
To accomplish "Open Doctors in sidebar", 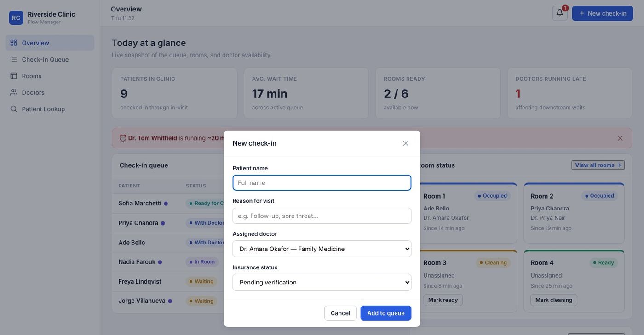I will click(50, 92).
